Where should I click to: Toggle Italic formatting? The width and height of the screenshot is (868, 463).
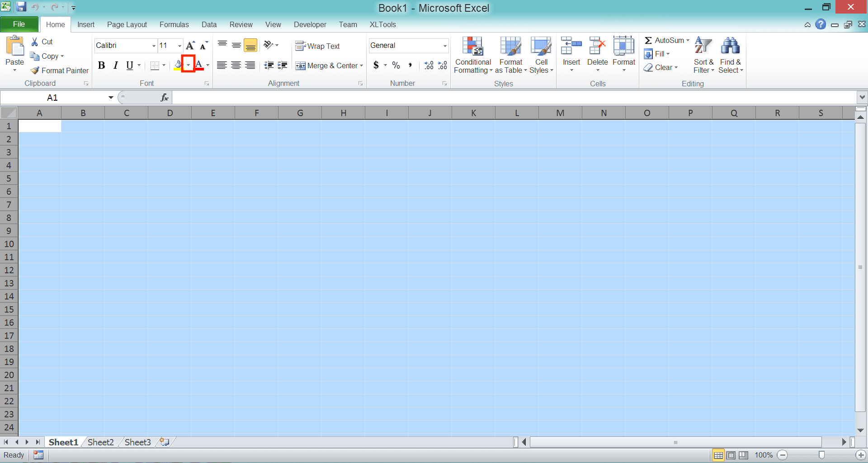click(116, 65)
